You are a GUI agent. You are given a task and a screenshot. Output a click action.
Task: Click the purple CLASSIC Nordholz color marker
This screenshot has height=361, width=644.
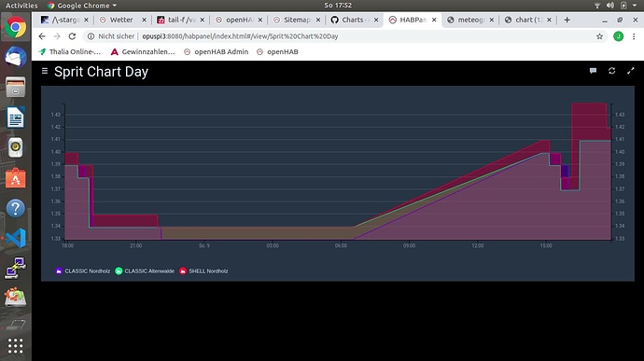click(x=59, y=271)
